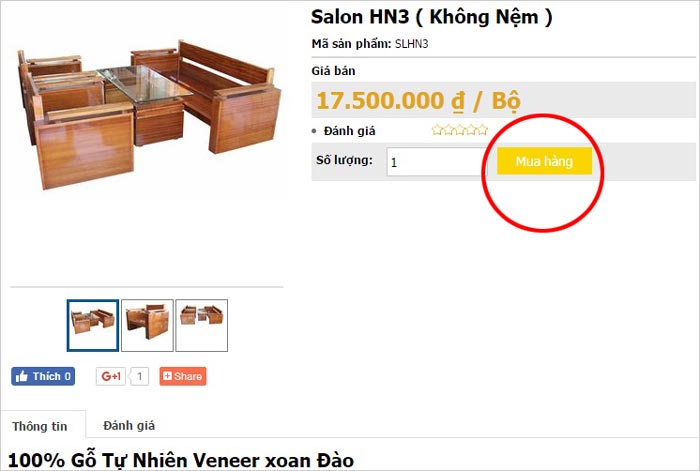
Task: Rate with the fifth star
Action: click(x=483, y=130)
